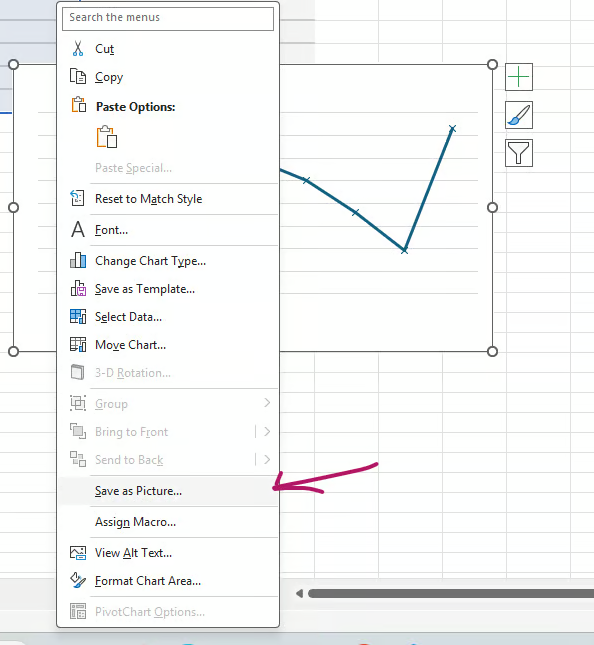
Task: Click the Format Chart Area paint icon
Action: tap(78, 580)
